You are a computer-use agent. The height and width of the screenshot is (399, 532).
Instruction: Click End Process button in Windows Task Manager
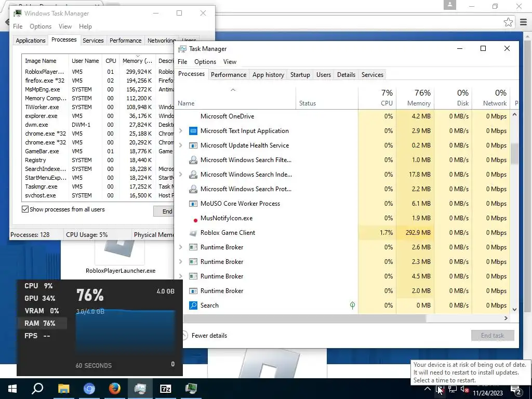tap(164, 211)
